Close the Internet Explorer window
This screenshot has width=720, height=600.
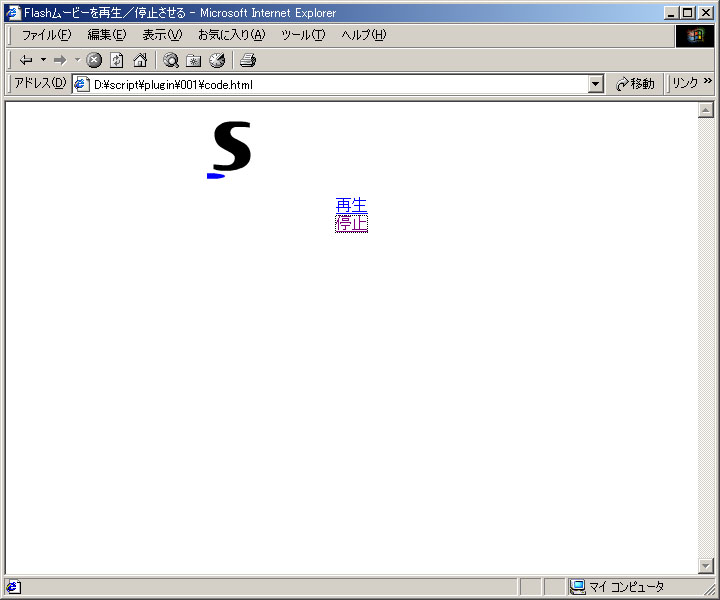point(706,13)
